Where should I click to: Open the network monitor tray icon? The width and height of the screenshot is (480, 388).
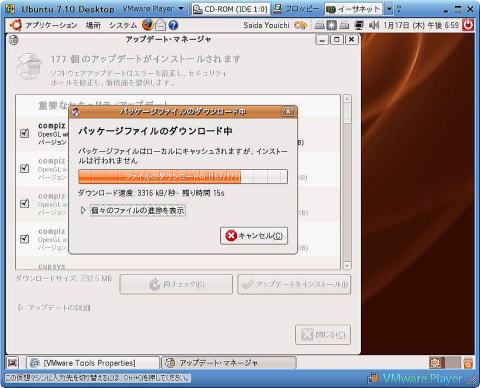[x=359, y=25]
